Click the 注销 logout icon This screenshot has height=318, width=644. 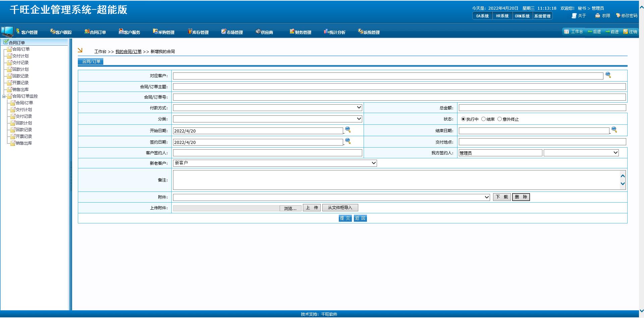pos(625,32)
